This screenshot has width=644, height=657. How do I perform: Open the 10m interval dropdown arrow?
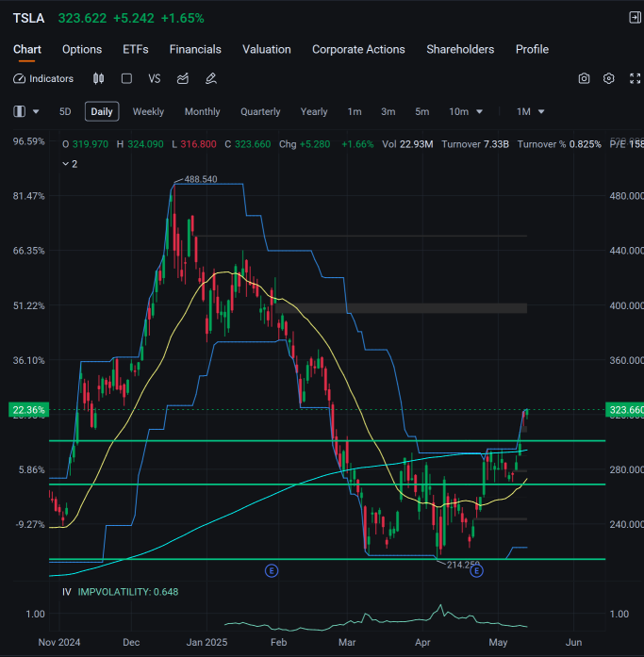coord(480,112)
